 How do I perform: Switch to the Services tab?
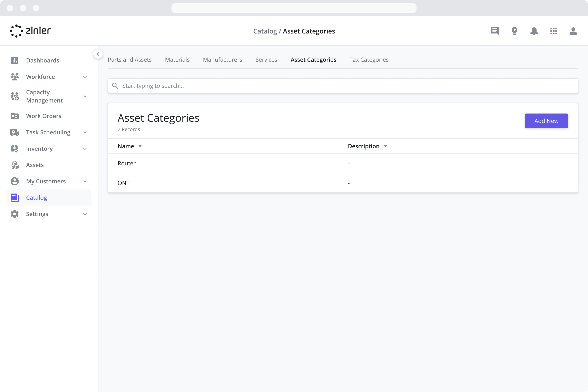(x=266, y=59)
